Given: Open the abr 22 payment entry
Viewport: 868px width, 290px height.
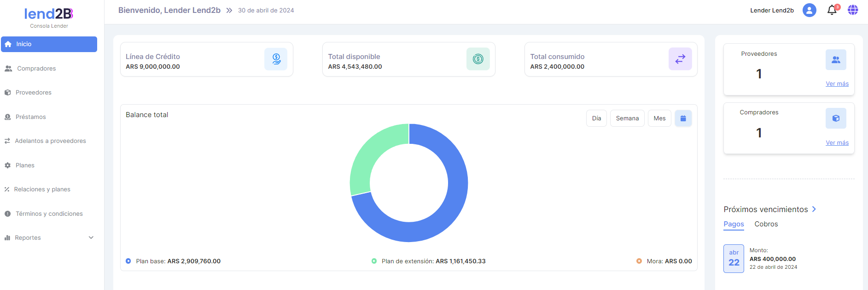Looking at the screenshot, I should [x=734, y=259].
